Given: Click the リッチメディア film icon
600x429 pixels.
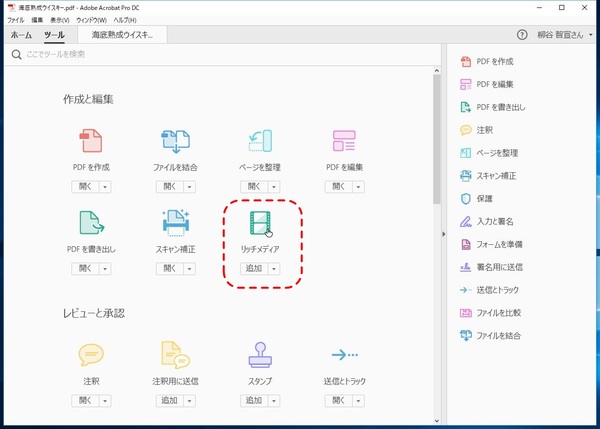Looking at the screenshot, I should click(260, 223).
